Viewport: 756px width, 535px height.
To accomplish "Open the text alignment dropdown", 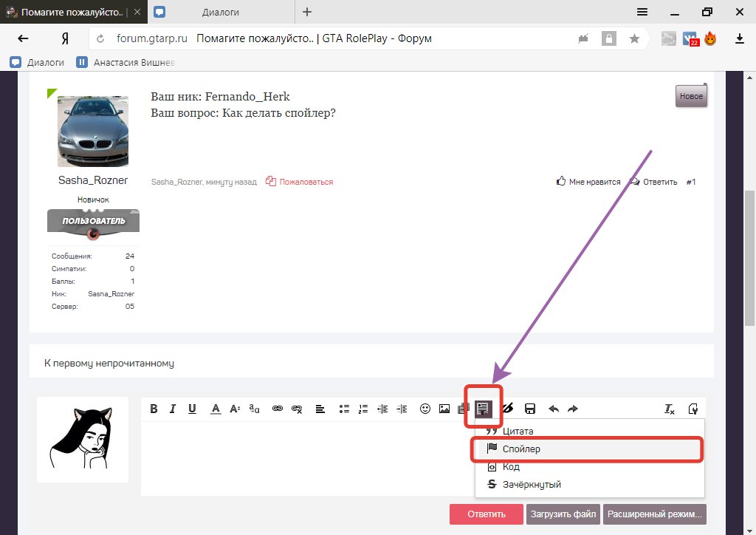I will [x=320, y=409].
